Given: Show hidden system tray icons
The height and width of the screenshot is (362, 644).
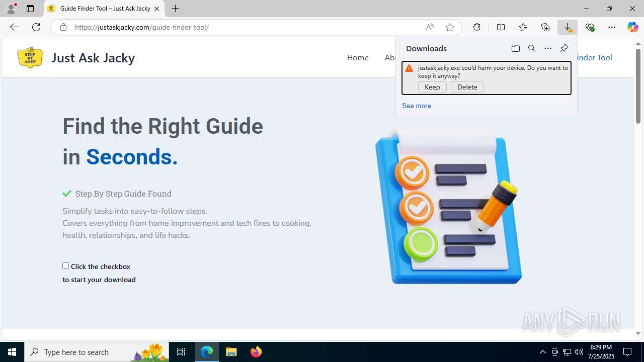Looking at the screenshot, I should tap(542, 352).
